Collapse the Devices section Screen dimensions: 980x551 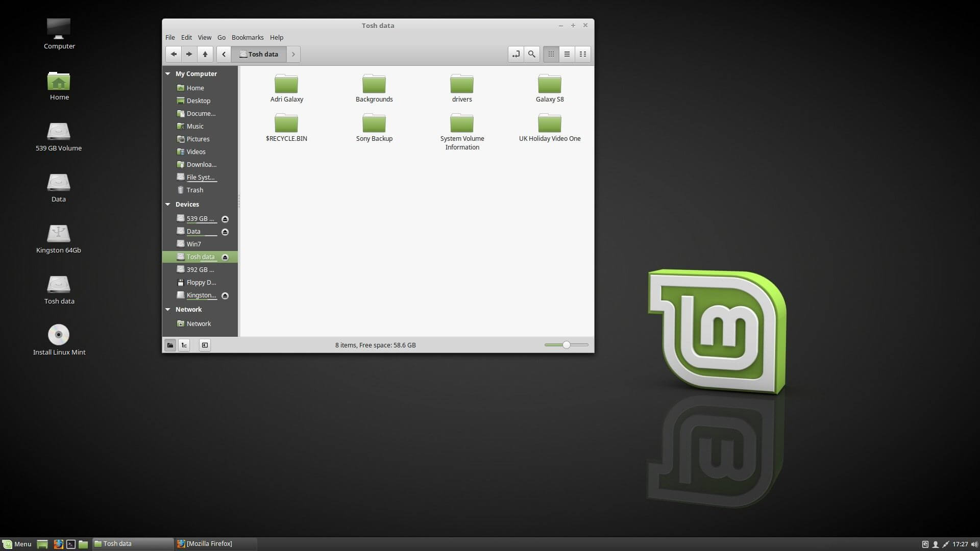[x=168, y=205]
